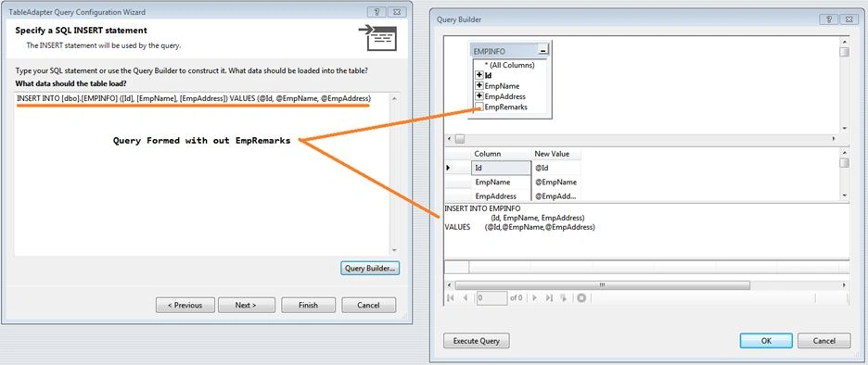Click the stop query round icon
Viewport: 868px width, 365px height.
pos(581,297)
